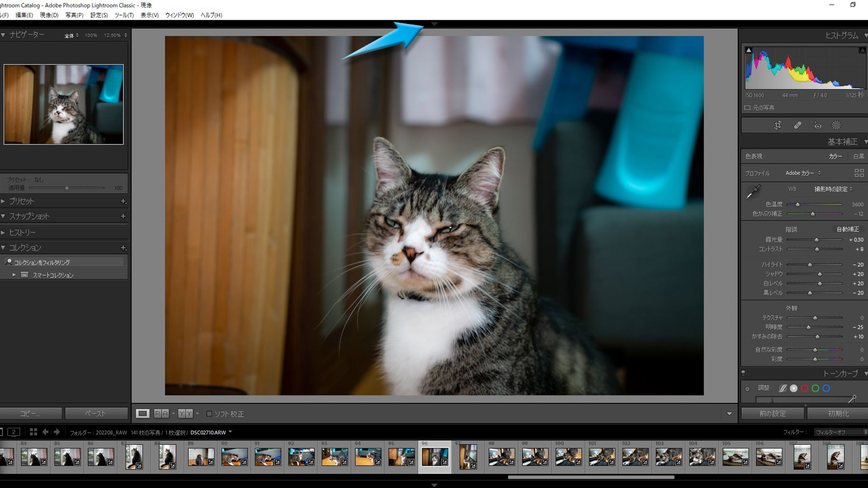Open the profile browser grid icon
Viewport: 868px width, 488px height.
coord(859,173)
